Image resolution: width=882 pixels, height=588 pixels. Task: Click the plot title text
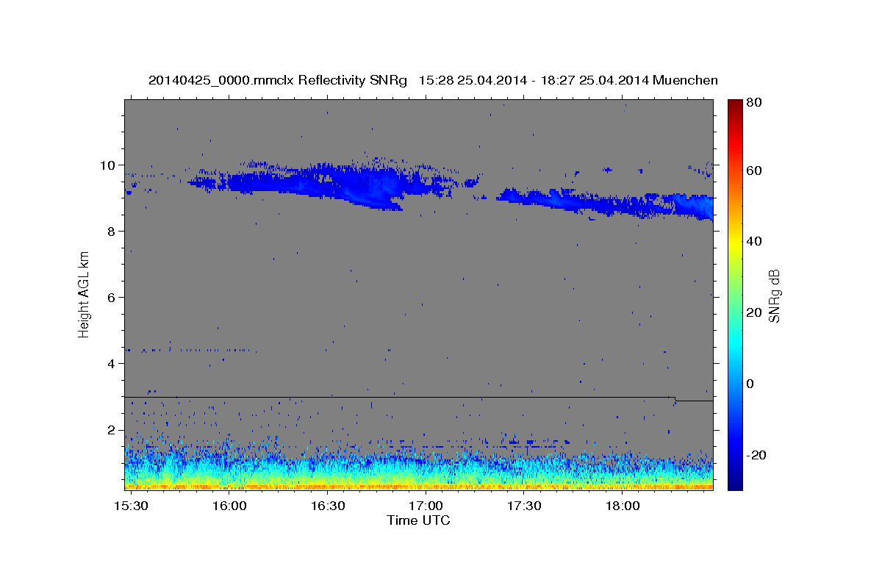pos(433,80)
